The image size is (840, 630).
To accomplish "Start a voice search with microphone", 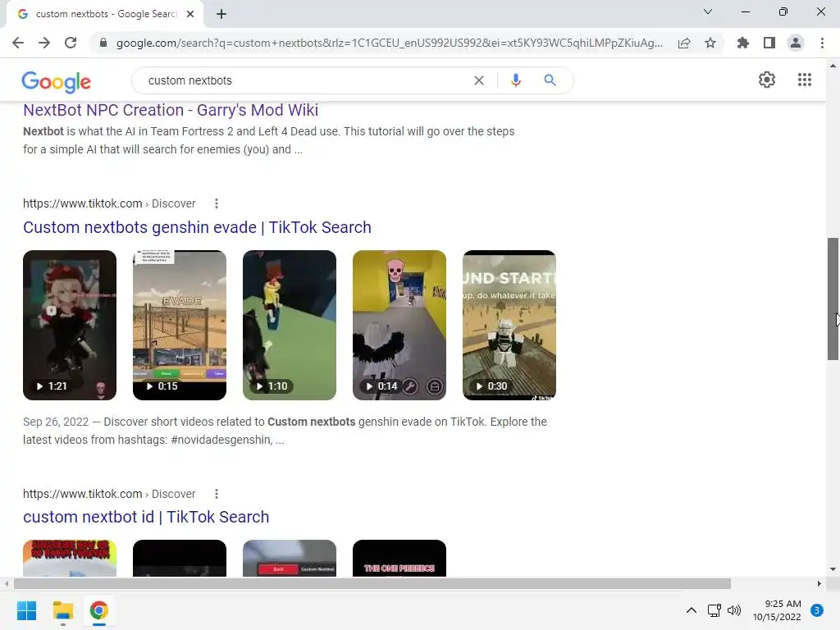I will click(515, 80).
